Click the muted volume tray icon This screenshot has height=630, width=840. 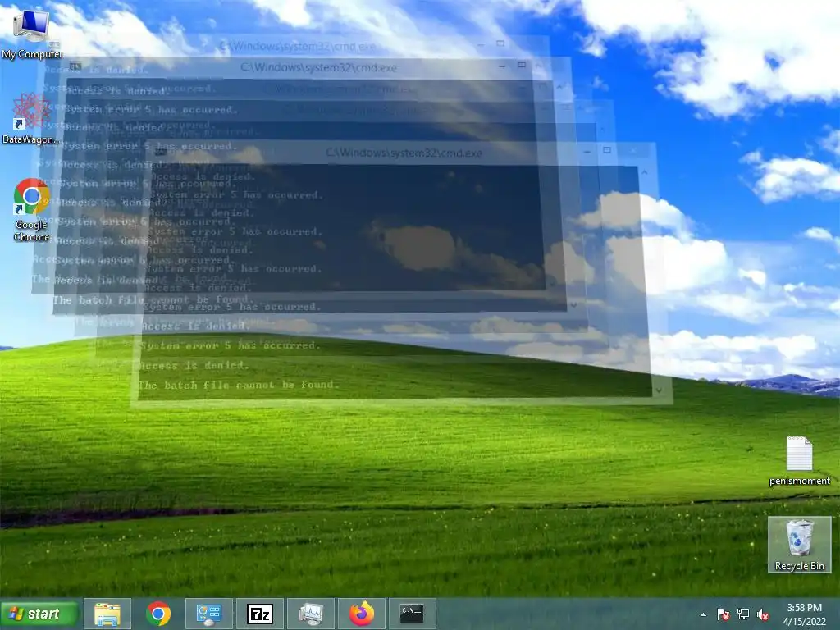pos(763,614)
